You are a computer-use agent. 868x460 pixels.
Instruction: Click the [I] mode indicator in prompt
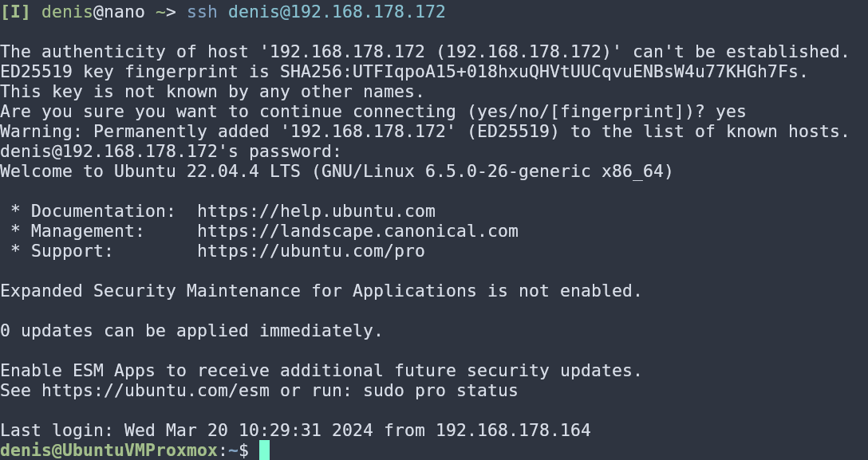click(15, 12)
